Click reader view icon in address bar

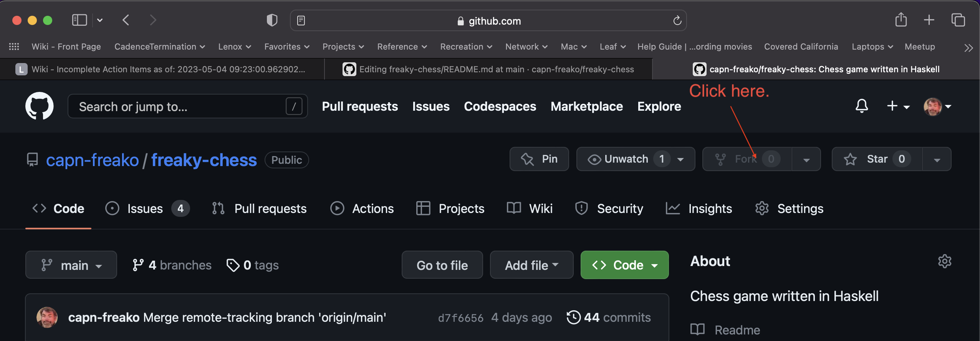coord(301,20)
